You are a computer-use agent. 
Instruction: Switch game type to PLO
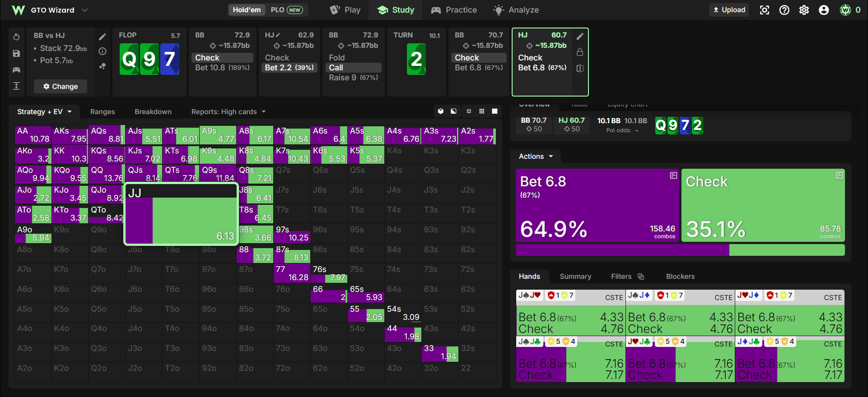pos(286,10)
